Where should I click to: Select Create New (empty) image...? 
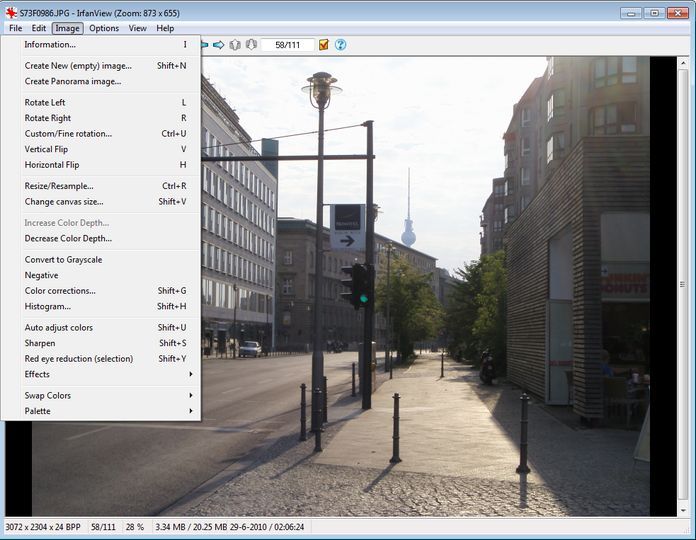pos(106,66)
